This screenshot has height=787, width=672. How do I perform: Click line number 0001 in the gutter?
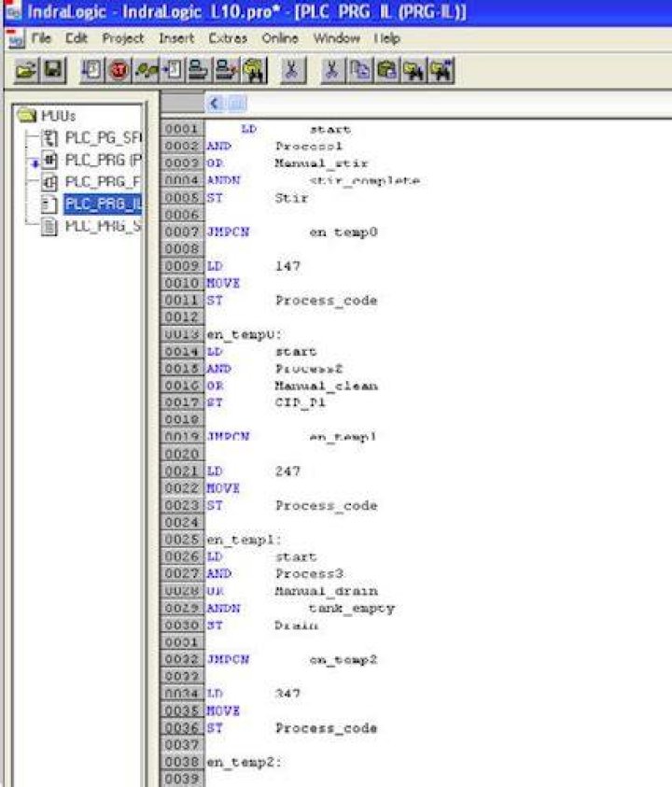[x=182, y=129]
